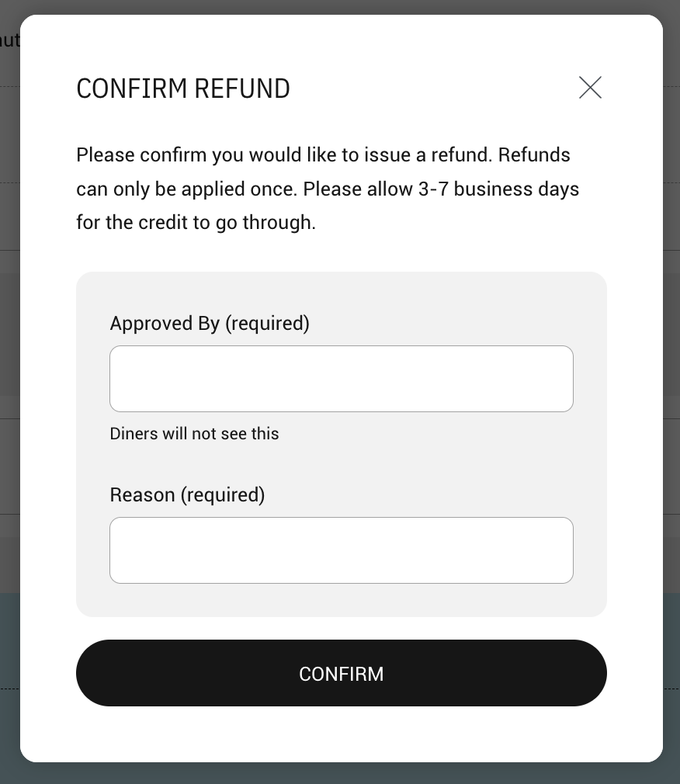The width and height of the screenshot is (680, 784).
Task: Focus the Reason text field
Action: [x=342, y=550]
